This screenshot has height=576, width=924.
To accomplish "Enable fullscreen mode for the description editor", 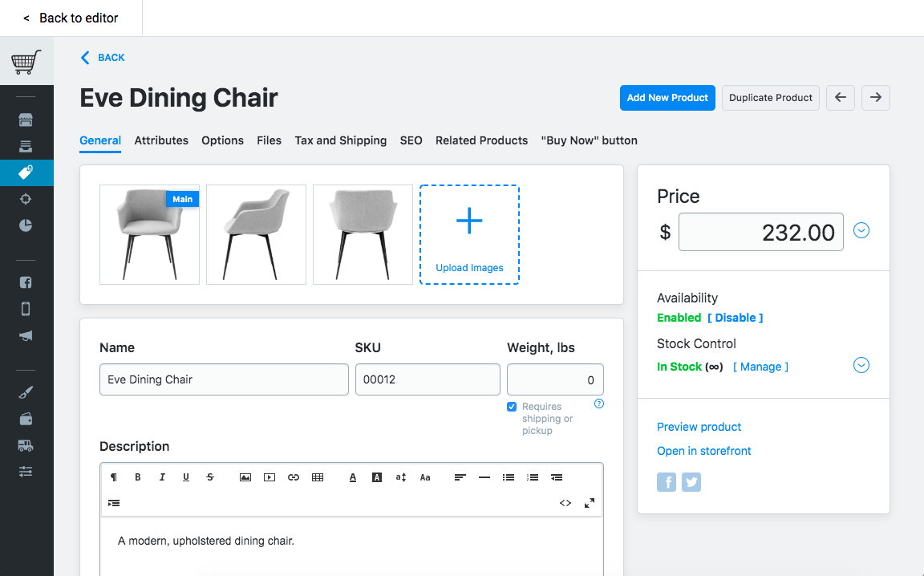I will 590,503.
